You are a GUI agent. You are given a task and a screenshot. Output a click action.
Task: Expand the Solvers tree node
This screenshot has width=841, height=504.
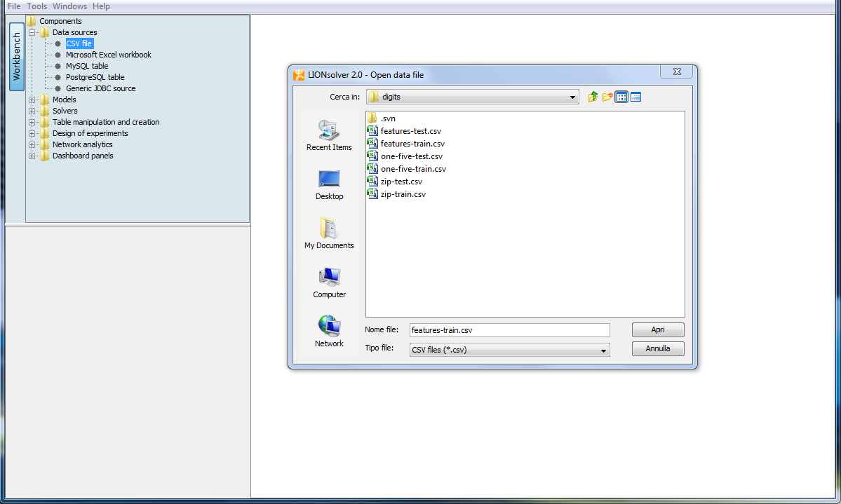coord(32,111)
